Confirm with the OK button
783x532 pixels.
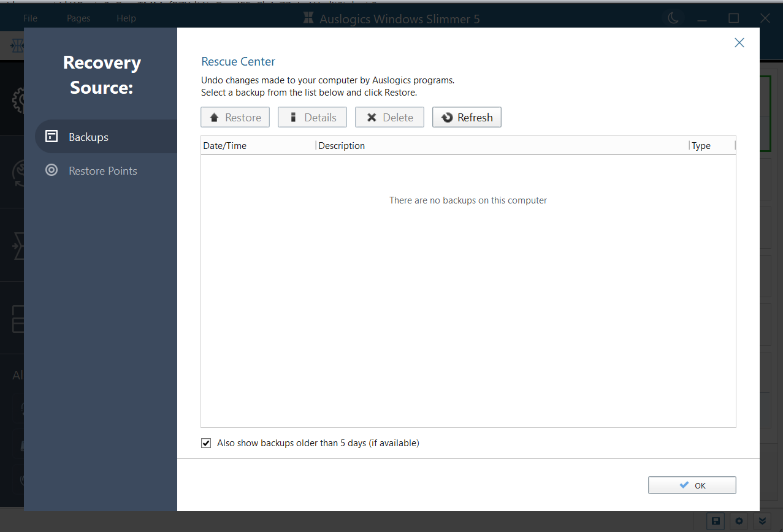692,485
